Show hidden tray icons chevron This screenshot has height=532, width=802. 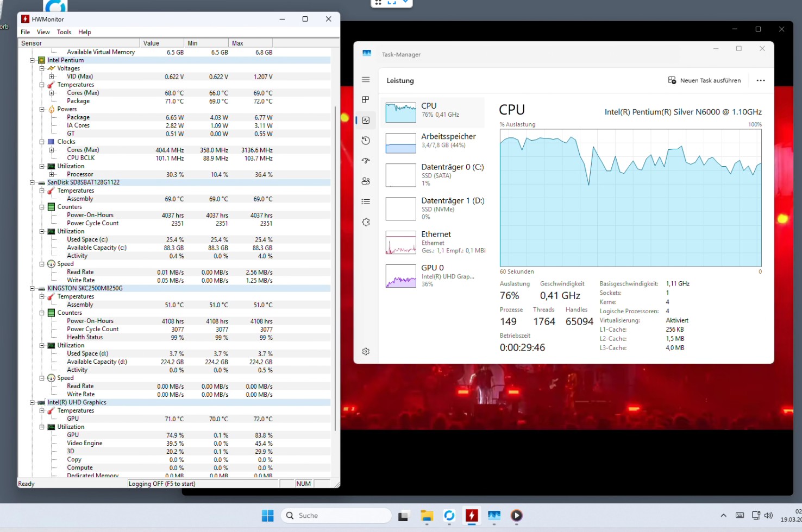(x=723, y=515)
